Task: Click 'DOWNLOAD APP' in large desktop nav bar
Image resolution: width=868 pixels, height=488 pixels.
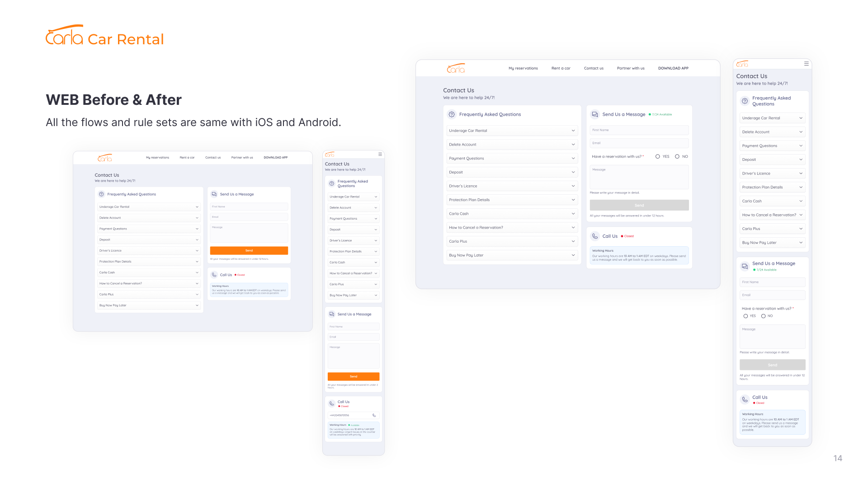Action: [x=673, y=69]
